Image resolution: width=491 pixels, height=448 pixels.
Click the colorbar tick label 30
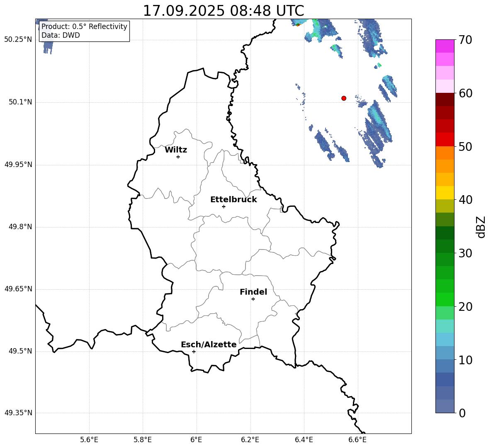[465, 253]
